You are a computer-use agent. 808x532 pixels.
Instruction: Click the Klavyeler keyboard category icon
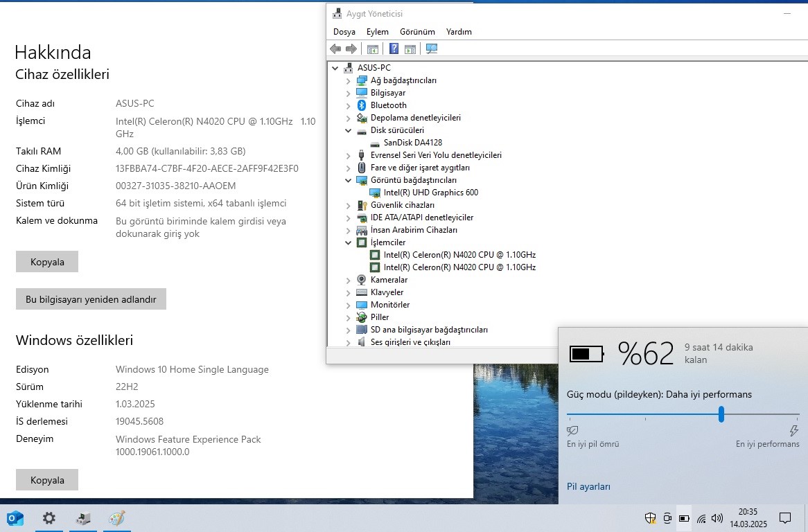pos(362,292)
